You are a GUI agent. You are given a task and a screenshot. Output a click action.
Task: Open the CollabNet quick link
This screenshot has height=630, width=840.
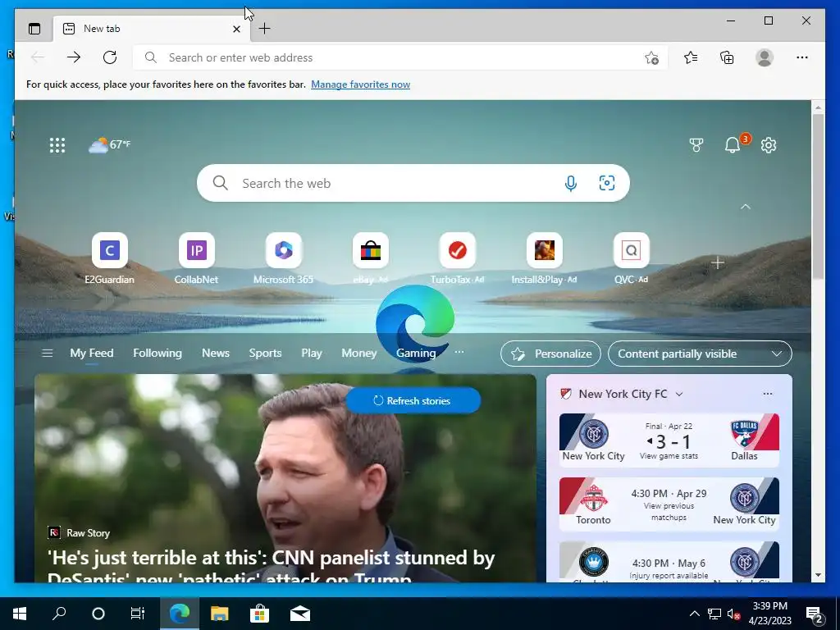(x=197, y=258)
